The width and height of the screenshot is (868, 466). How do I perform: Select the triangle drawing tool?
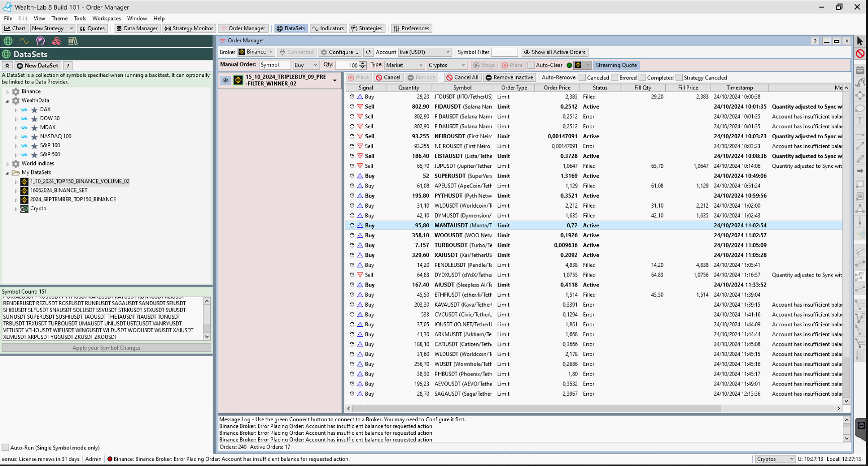(x=860, y=209)
